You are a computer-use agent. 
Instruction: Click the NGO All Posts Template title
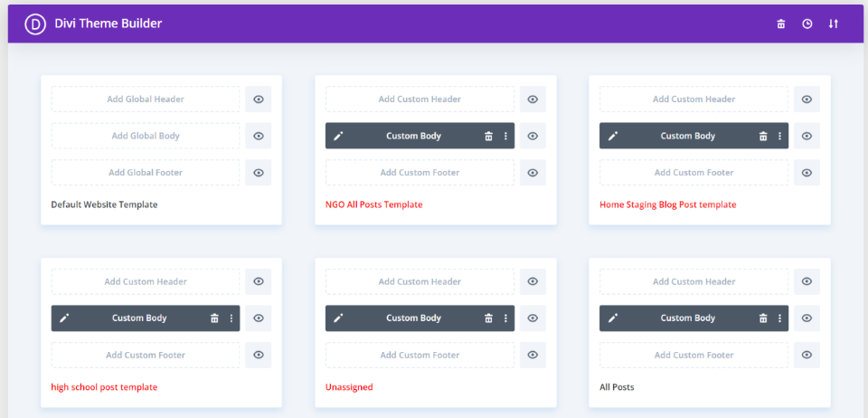373,204
